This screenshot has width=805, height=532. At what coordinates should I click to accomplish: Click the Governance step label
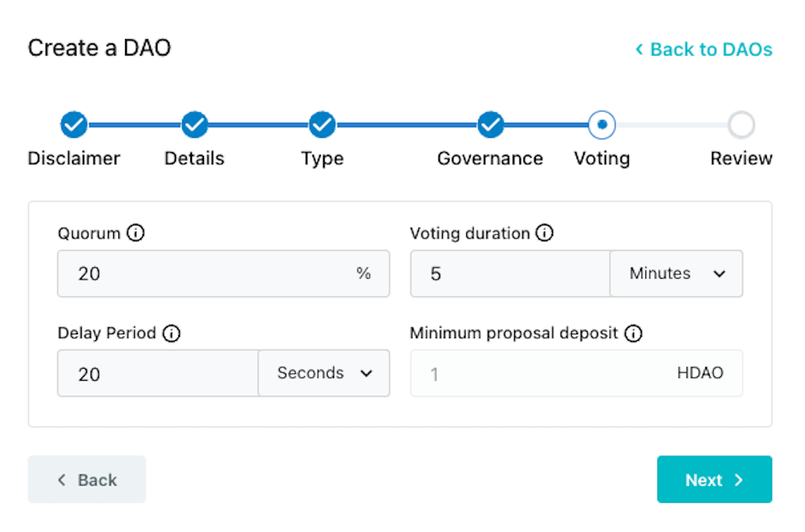click(x=490, y=159)
